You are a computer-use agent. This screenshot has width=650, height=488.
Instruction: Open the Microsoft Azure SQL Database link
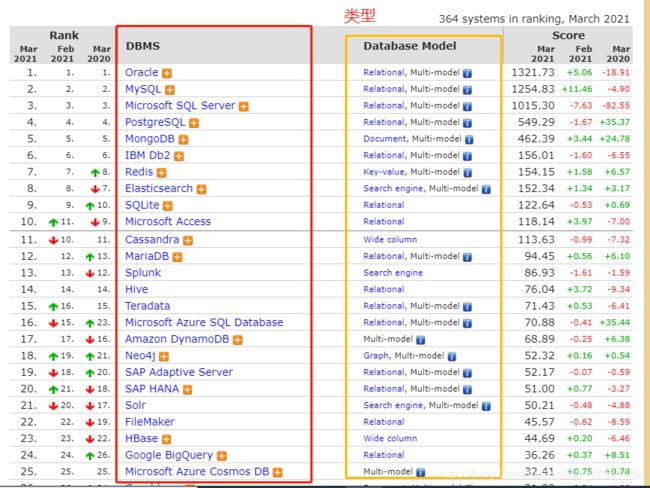204,323
